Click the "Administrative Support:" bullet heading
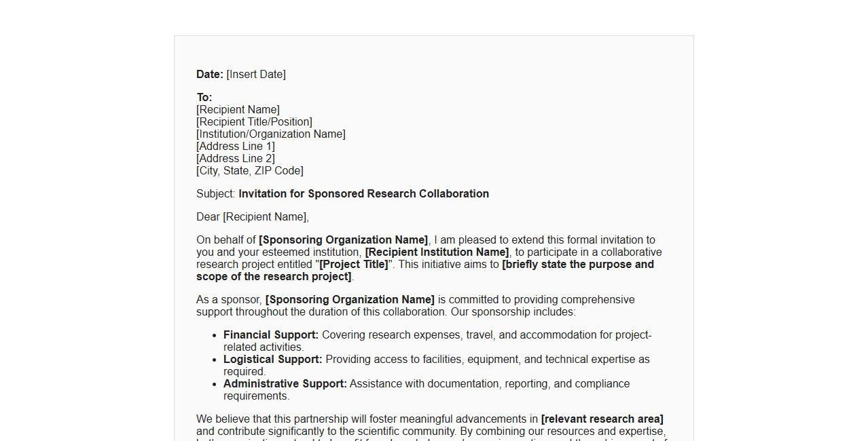 285,384
